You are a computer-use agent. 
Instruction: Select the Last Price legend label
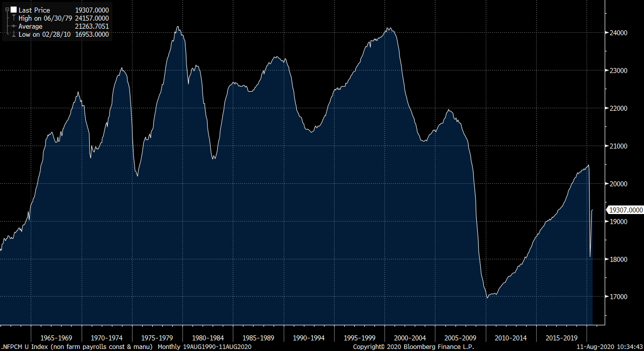click(x=34, y=10)
